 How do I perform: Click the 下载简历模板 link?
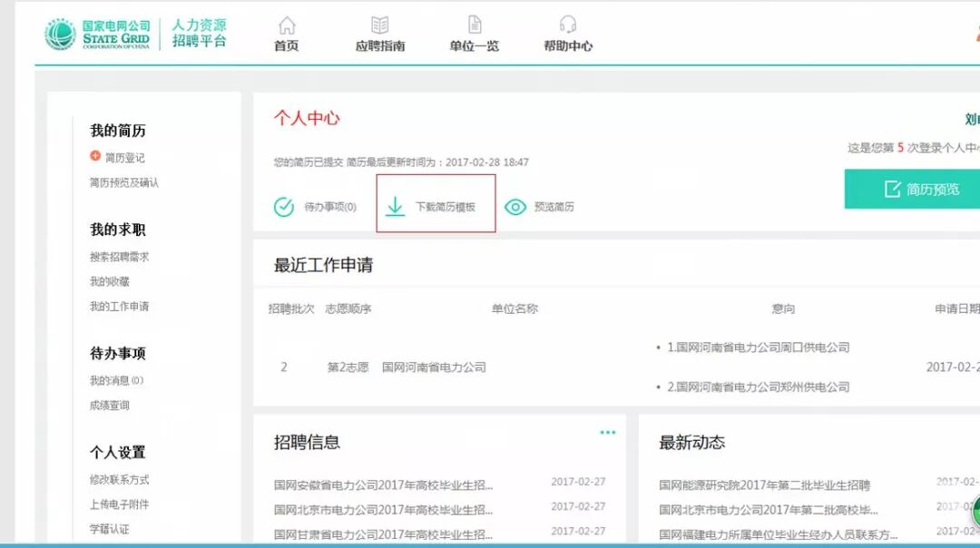(446, 207)
